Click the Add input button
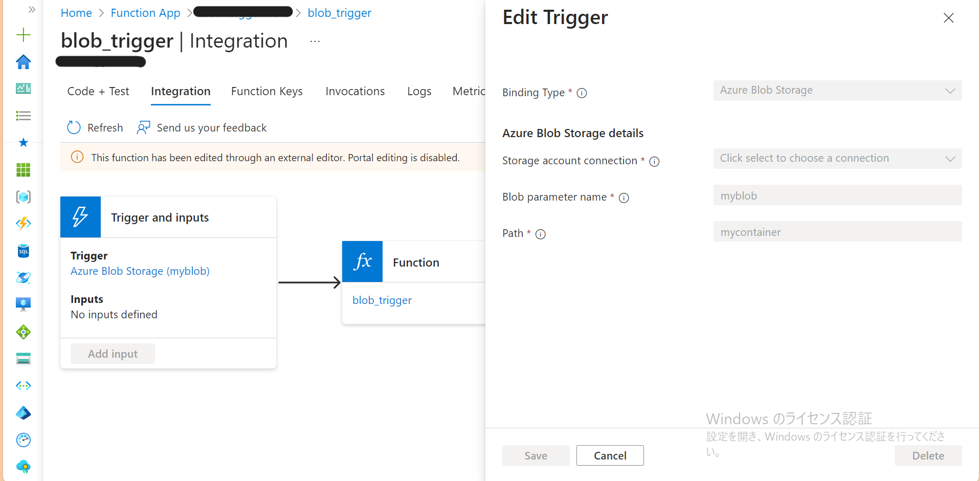The height and width of the screenshot is (481, 980). pos(113,354)
